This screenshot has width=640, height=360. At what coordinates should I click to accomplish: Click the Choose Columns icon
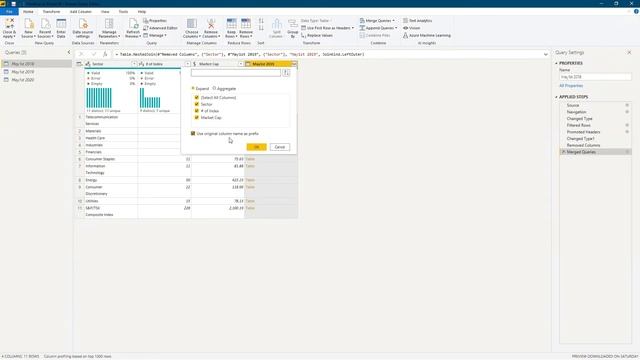pos(191,24)
